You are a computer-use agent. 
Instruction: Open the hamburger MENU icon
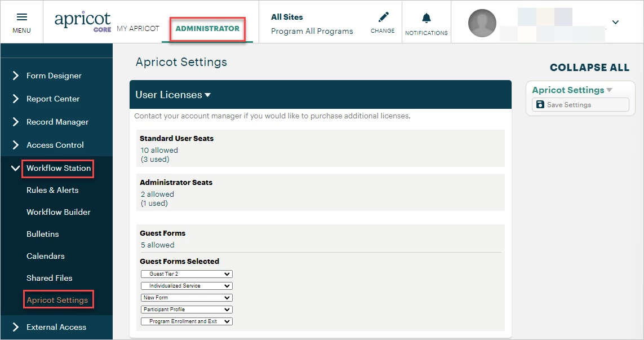pos(22,17)
